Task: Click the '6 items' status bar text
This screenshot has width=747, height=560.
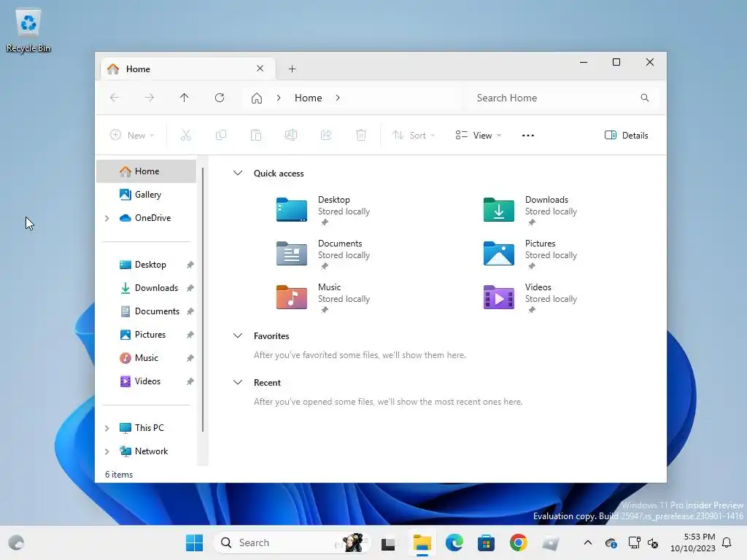Action: [119, 475]
